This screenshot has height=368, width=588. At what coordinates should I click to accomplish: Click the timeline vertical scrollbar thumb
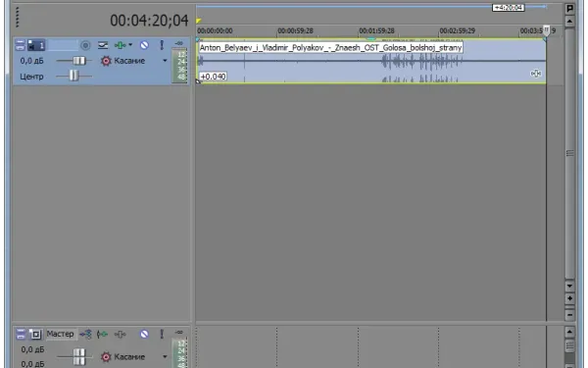569,153
